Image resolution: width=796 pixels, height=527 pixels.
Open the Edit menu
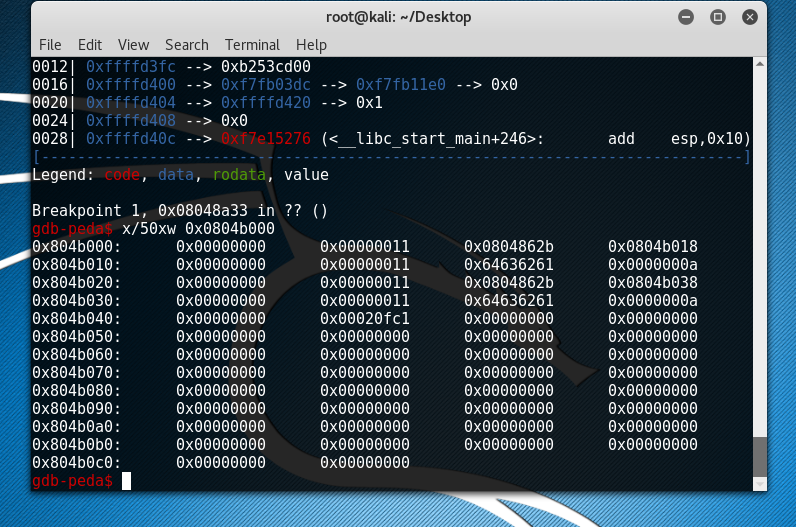click(x=90, y=45)
